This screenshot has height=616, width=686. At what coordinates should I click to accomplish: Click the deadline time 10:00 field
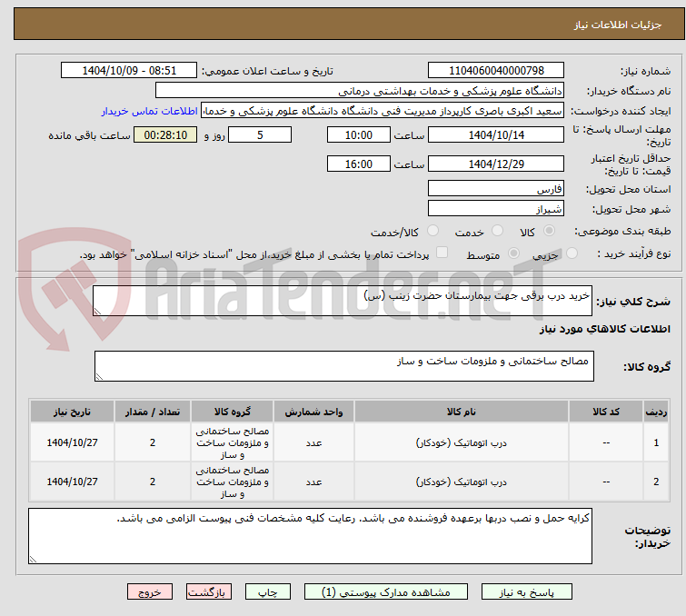tap(358, 134)
